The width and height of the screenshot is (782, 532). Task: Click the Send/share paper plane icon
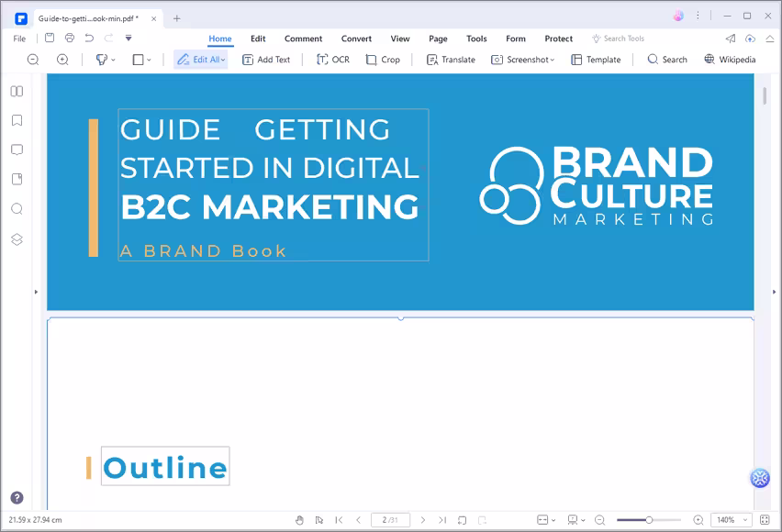731,39
